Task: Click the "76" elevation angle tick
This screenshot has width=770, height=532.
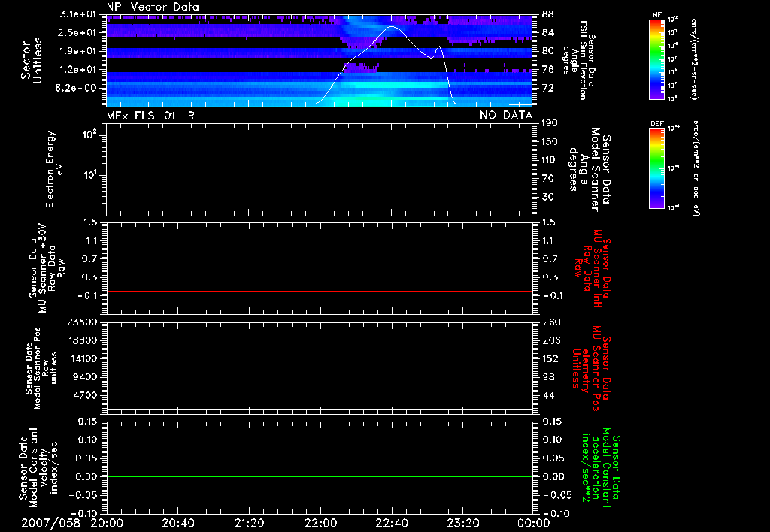Action: click(x=548, y=70)
